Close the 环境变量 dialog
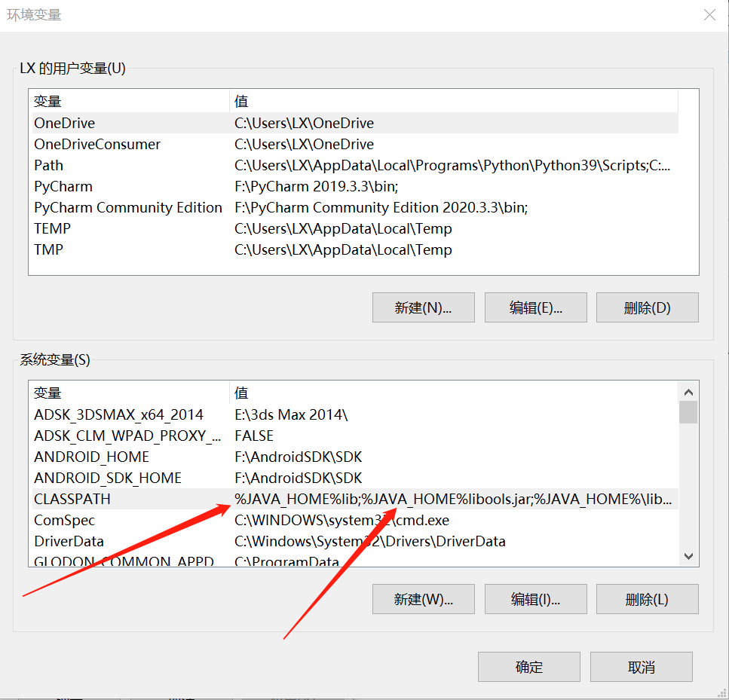Viewport: 729px width, 700px height. pyautogui.click(x=709, y=15)
